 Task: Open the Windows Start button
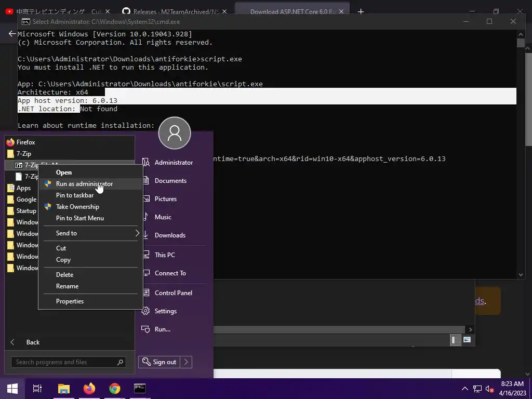[12, 389]
